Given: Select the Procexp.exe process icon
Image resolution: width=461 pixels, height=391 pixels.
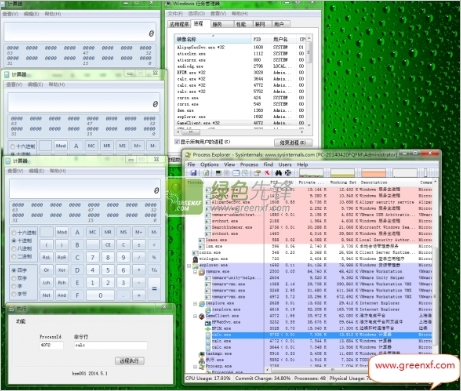Looking at the screenshot, I should pyautogui.click(x=202, y=367).
